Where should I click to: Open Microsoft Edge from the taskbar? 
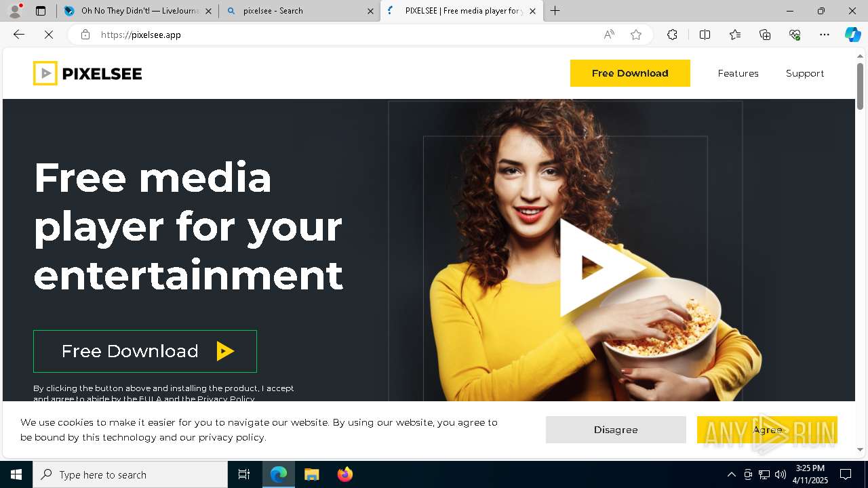(279, 474)
